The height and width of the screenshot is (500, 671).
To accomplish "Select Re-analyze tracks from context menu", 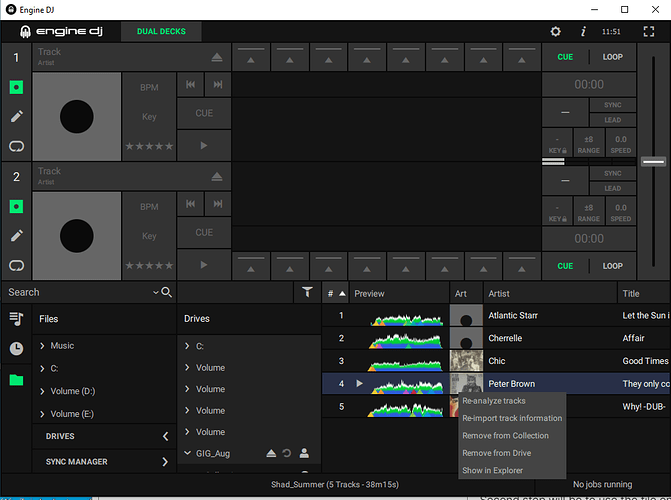I will point(494,401).
